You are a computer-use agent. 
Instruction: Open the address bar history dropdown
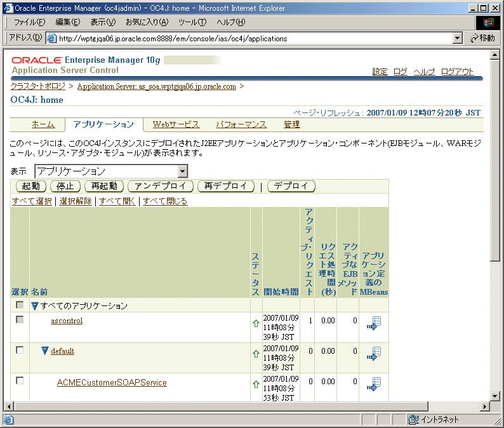(458, 38)
